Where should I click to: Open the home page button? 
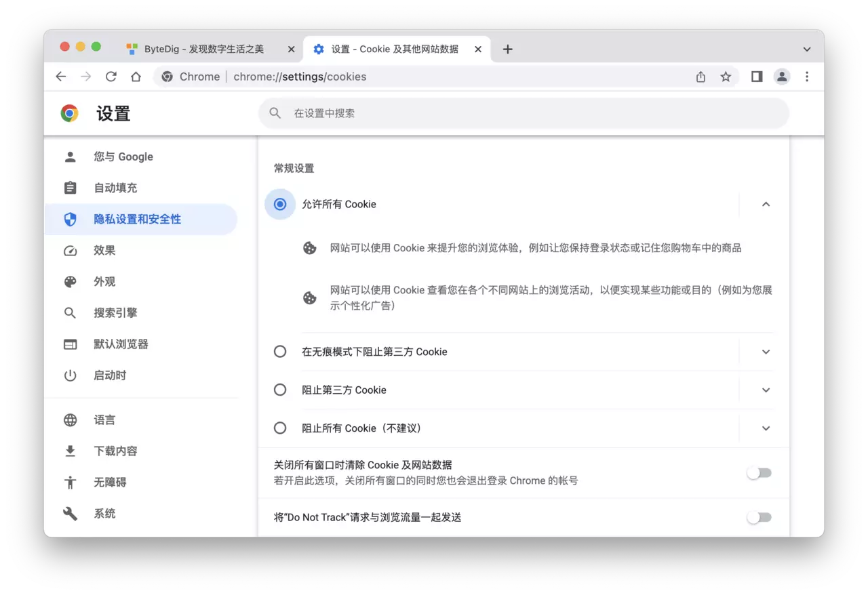pyautogui.click(x=136, y=77)
